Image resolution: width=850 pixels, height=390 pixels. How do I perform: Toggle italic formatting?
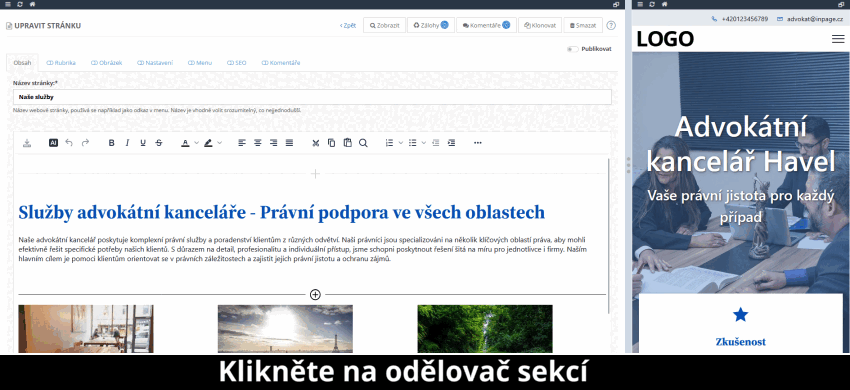(x=127, y=143)
